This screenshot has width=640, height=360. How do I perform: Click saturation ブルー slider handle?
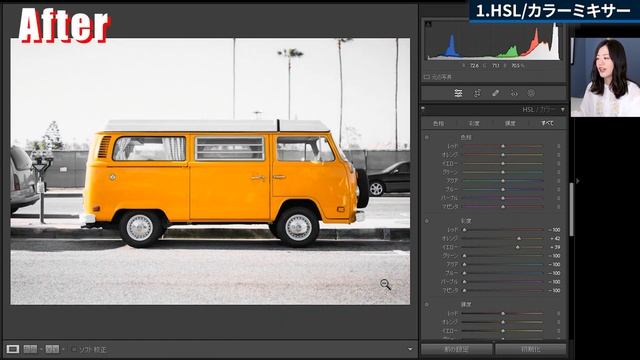(464, 273)
